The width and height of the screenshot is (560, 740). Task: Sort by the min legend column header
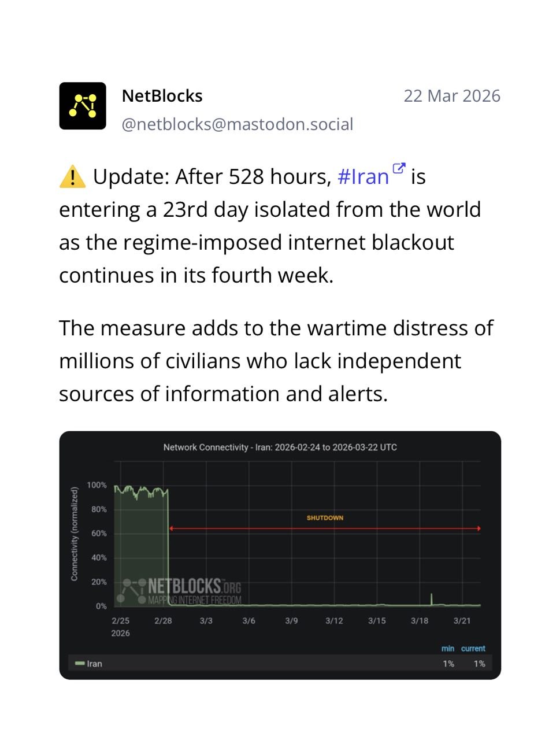pyautogui.click(x=448, y=649)
